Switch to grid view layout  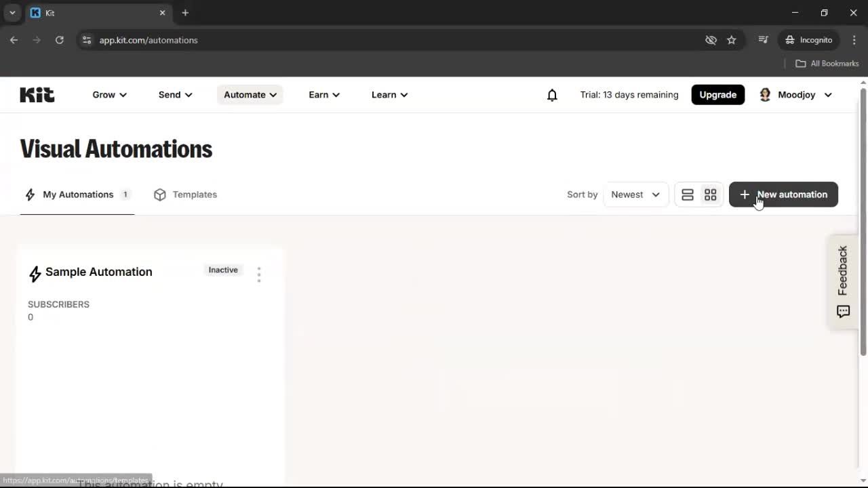(710, 195)
